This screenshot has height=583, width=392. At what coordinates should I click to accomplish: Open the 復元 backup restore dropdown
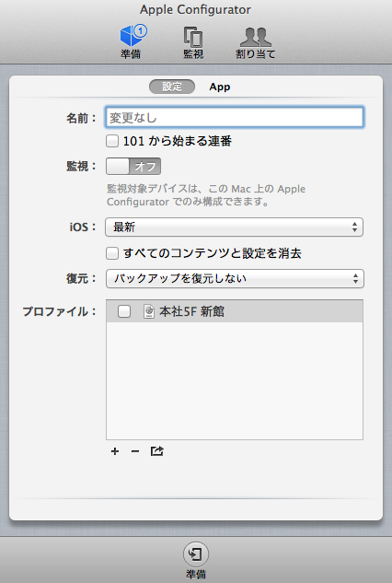click(235, 279)
